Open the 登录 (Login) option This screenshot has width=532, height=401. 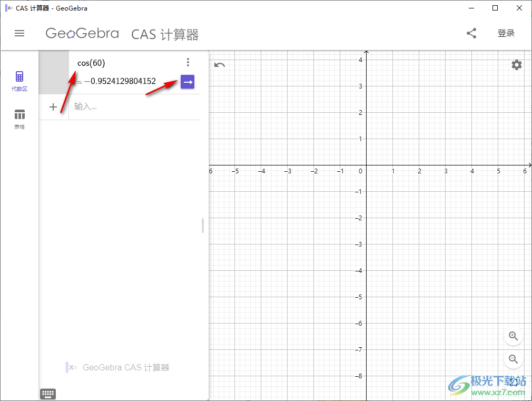click(x=506, y=33)
